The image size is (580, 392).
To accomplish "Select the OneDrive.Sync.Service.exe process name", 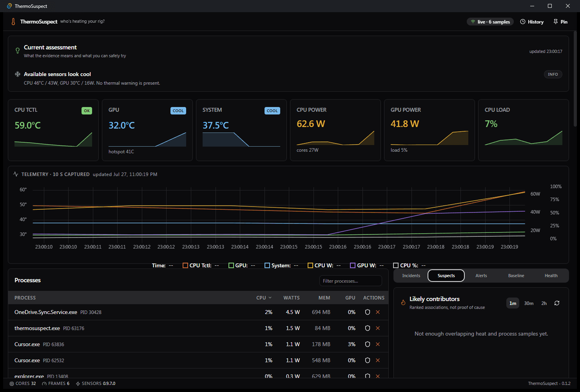I will [x=46, y=312].
